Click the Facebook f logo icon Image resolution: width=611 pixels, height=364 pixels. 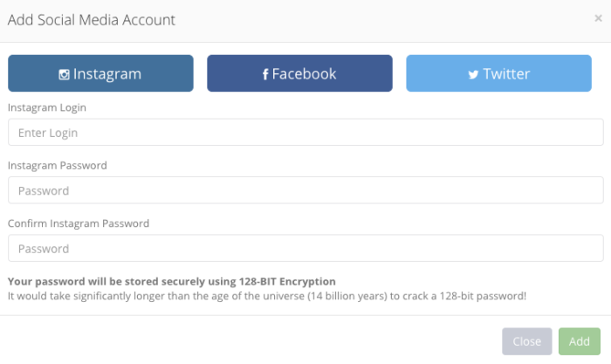pos(265,74)
